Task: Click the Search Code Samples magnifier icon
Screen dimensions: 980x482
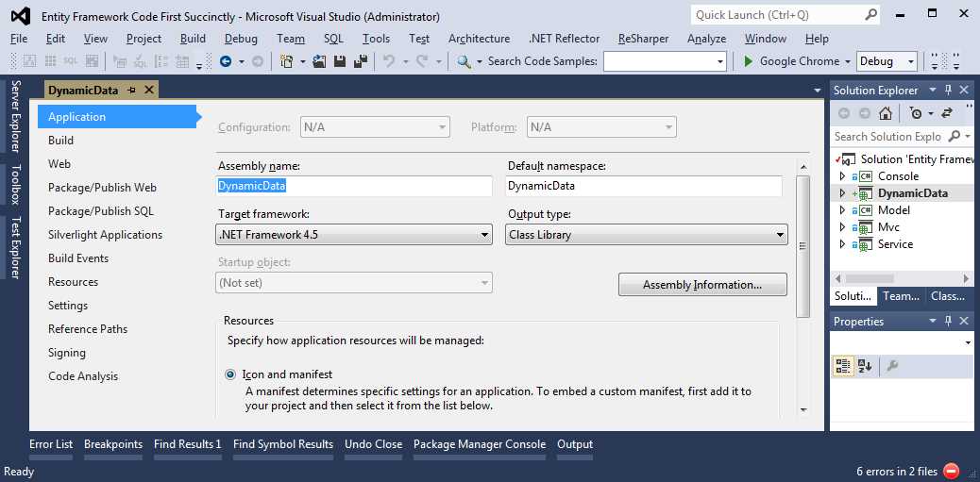Action: [464, 61]
